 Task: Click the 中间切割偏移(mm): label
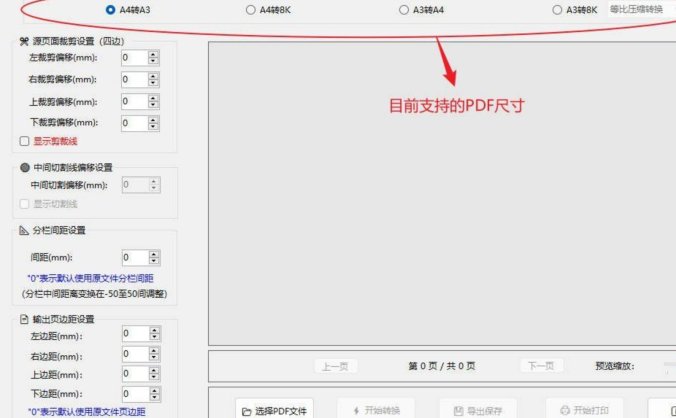click(x=69, y=185)
